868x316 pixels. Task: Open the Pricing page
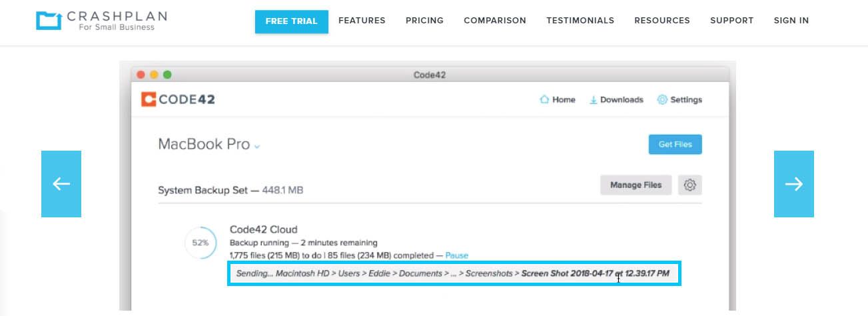pos(424,21)
